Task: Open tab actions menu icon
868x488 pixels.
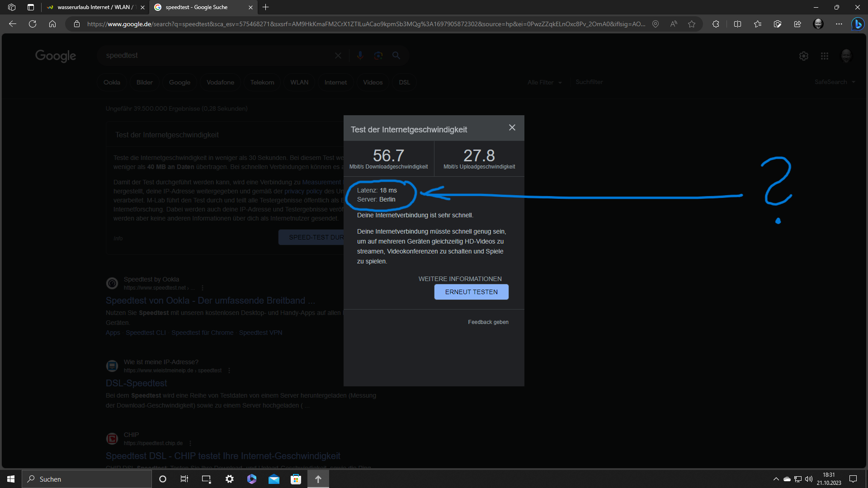Action: 31,7
